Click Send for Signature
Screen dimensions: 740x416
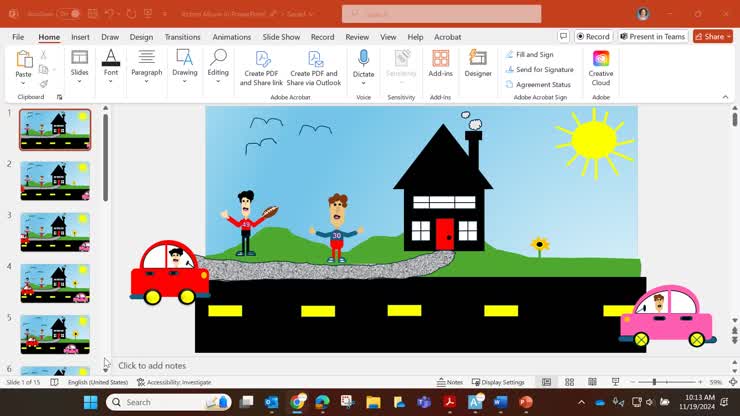(544, 70)
